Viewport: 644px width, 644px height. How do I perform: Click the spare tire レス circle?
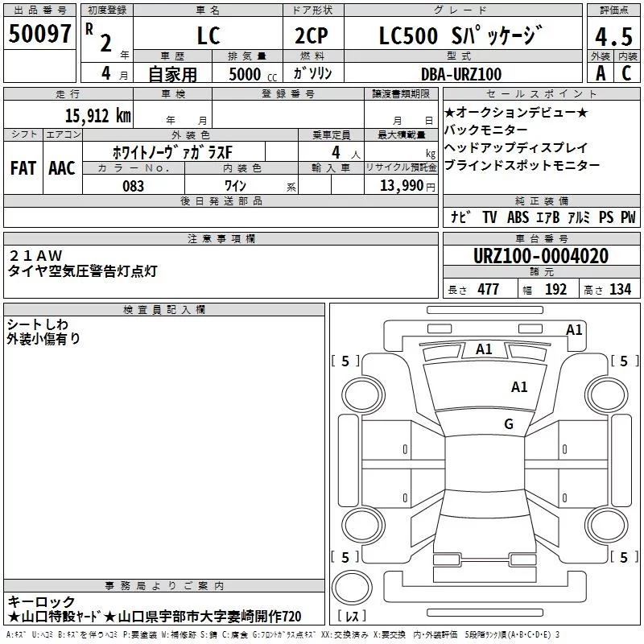(352, 587)
